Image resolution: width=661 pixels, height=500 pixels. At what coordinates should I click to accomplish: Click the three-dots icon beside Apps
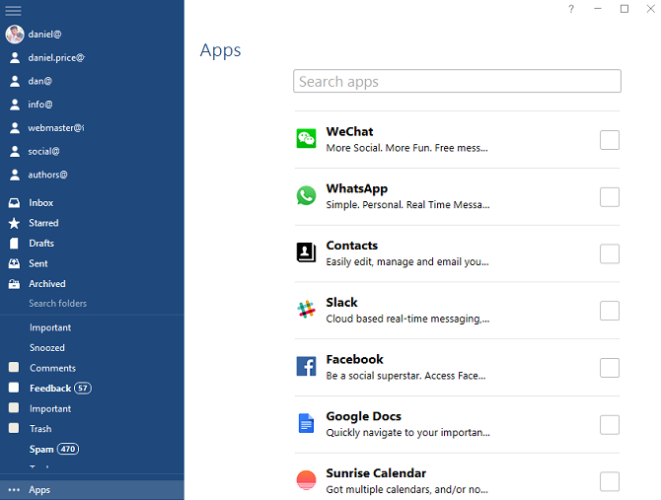click(x=14, y=490)
